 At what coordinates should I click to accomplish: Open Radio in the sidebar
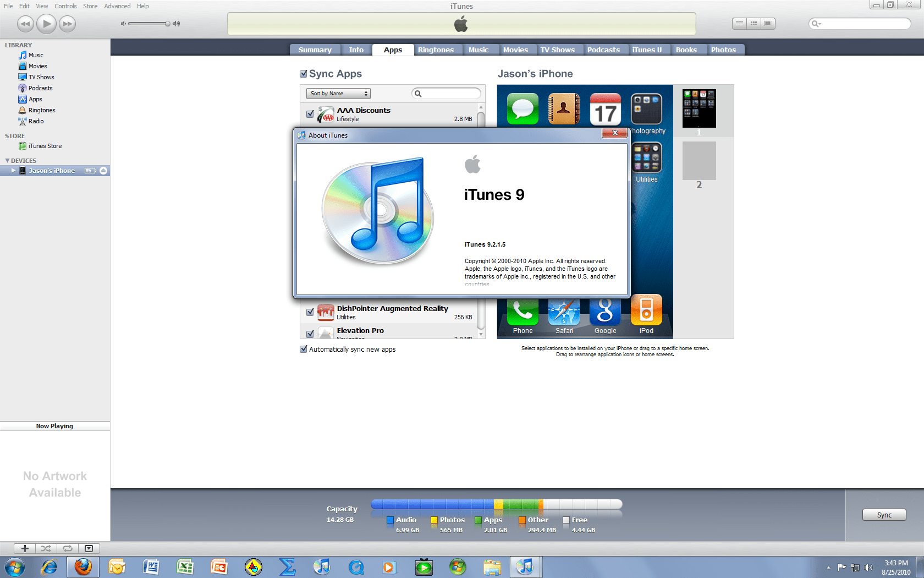coord(36,121)
